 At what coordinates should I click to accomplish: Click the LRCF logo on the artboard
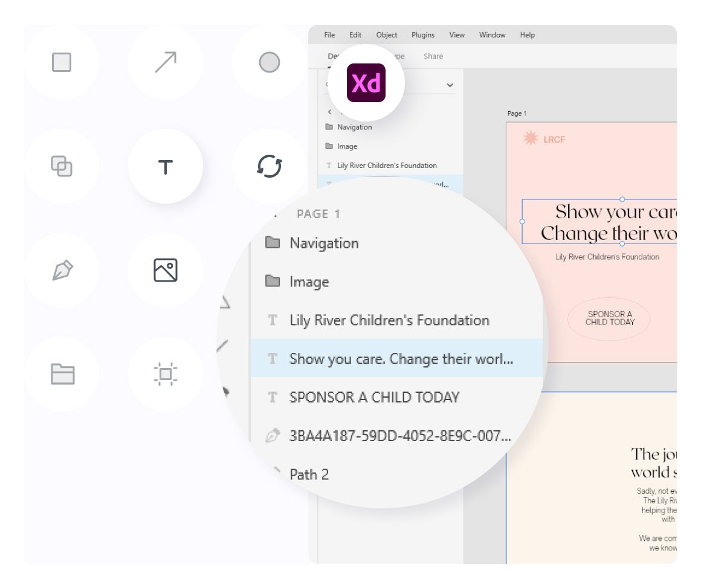(544, 140)
